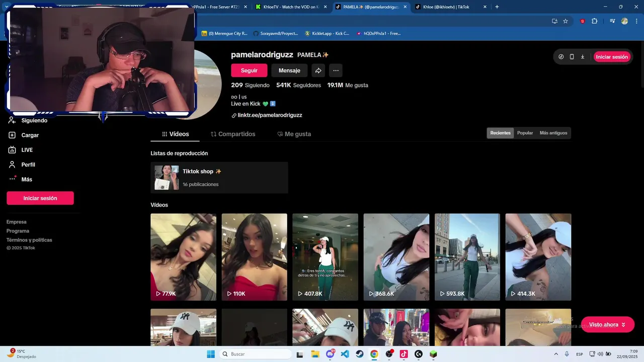Open linktr.ee/pamelarodriguzz link
The image size is (644, 362).
[270, 115]
